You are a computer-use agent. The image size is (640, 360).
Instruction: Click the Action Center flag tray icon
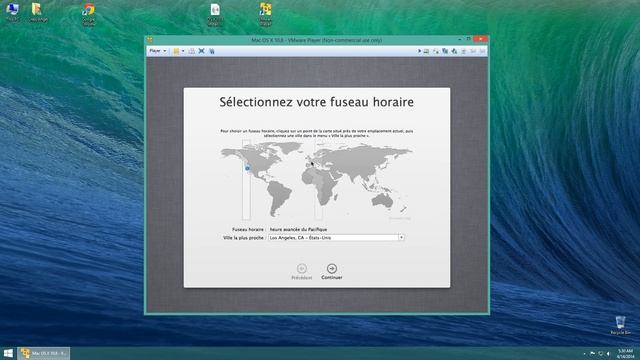592,353
